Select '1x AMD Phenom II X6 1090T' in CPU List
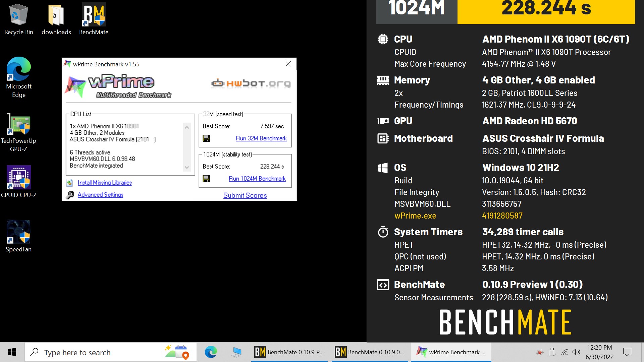 coord(105,126)
